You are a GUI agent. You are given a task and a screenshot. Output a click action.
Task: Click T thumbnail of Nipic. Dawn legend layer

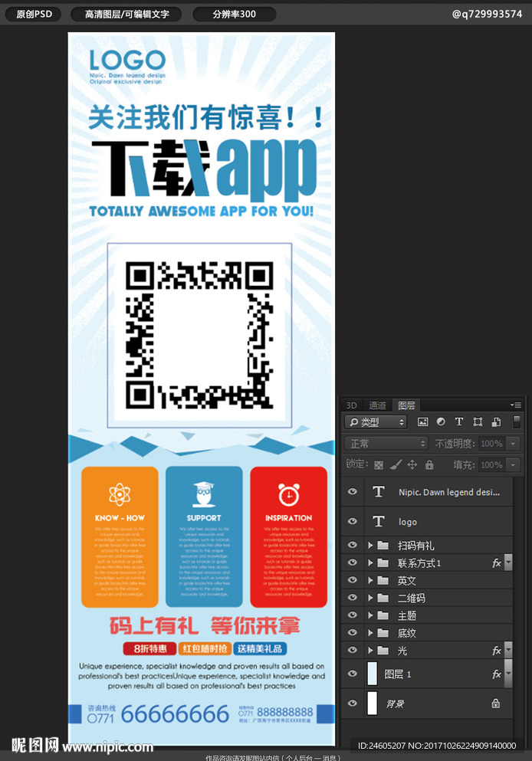pos(379,492)
